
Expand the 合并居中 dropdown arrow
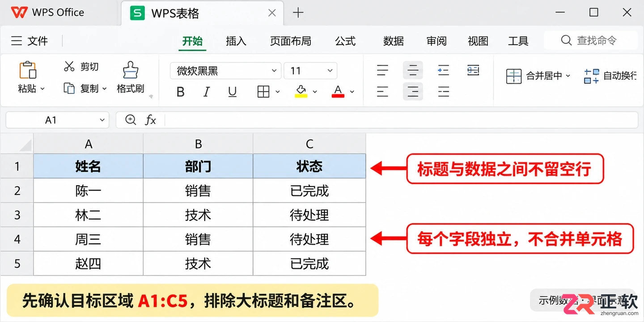(568, 76)
